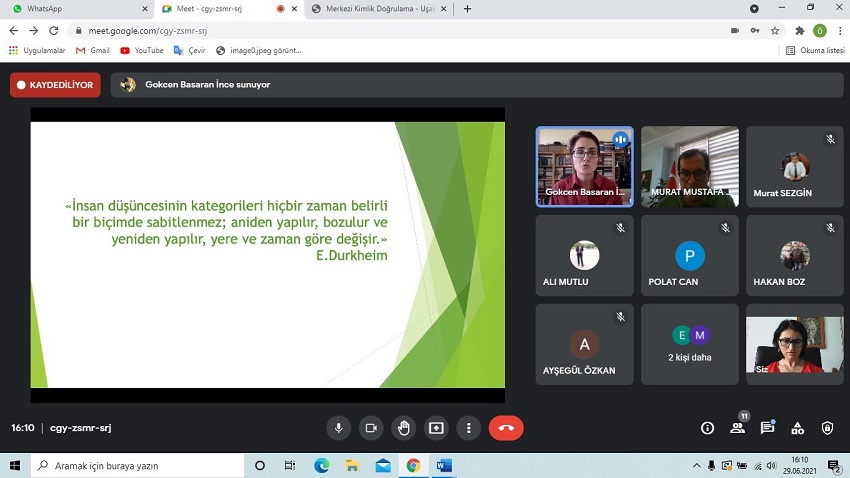Mute the microphone in Meet controls

(338, 428)
